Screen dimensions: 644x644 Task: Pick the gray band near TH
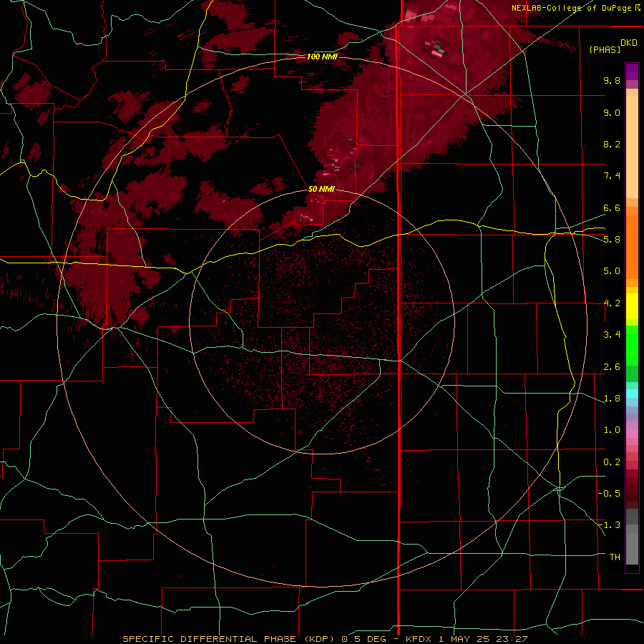point(632,548)
